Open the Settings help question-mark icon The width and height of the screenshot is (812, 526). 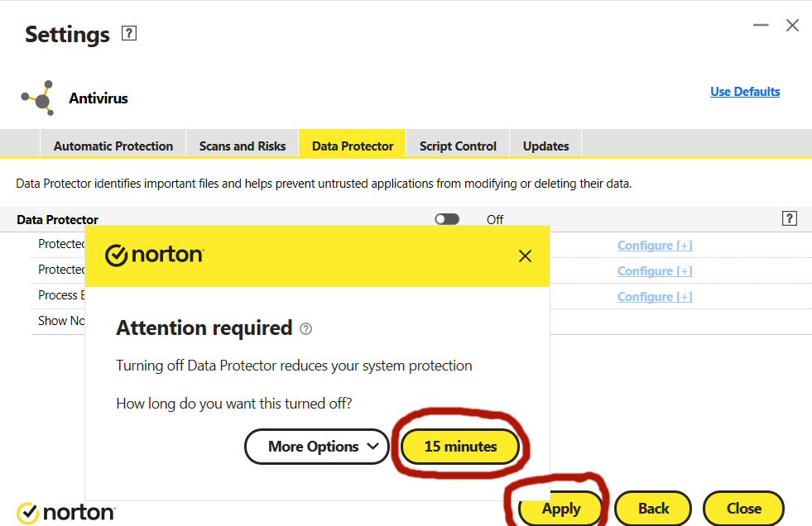click(129, 34)
